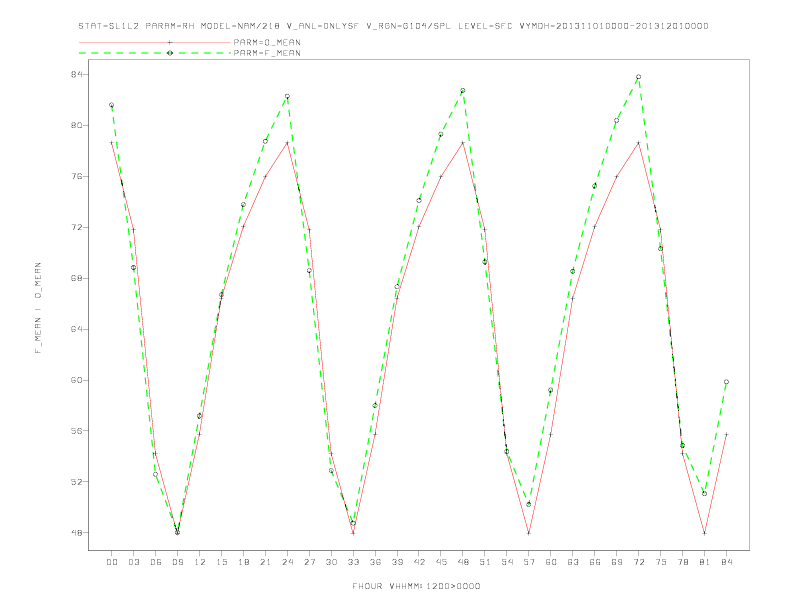Click the y-axis tick label 48

[77, 533]
